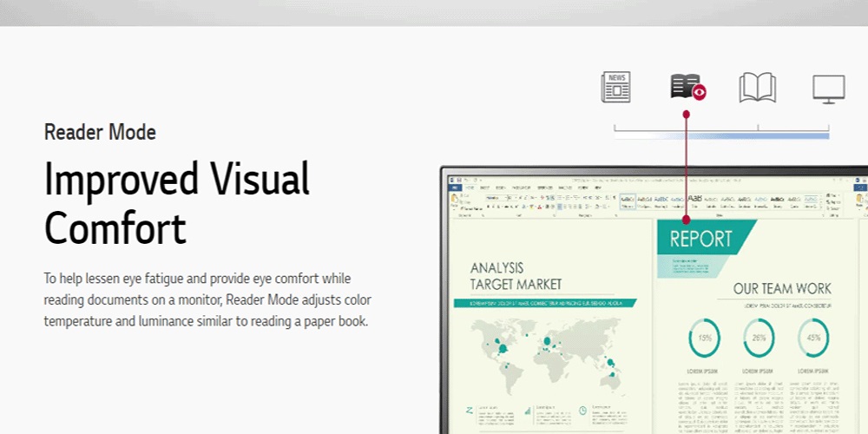Viewport: 868px width, 434px height.
Task: Click the clock icon below the world map
Action: (582, 410)
